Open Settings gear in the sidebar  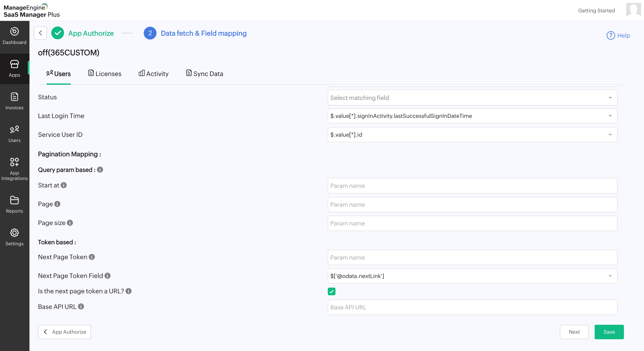coord(14,237)
